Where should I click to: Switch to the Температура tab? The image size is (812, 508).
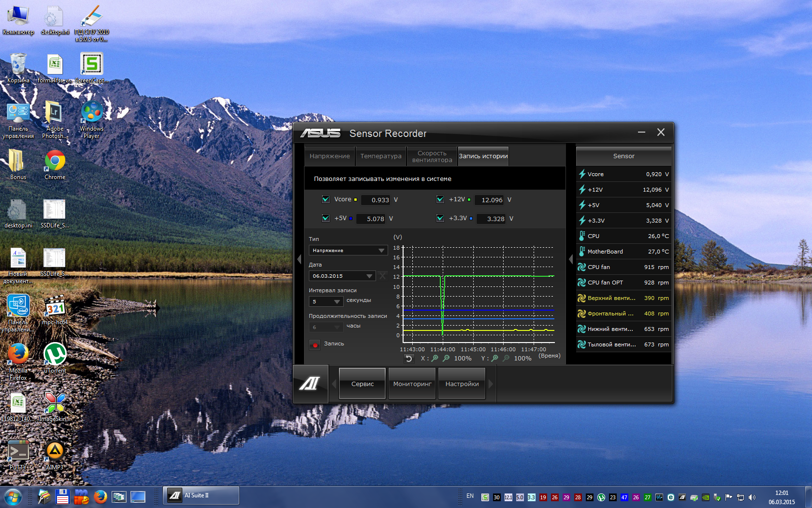[381, 156]
